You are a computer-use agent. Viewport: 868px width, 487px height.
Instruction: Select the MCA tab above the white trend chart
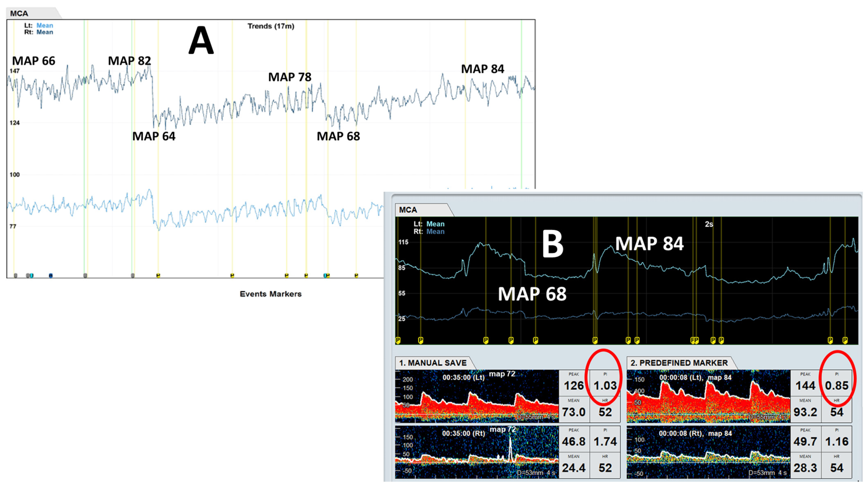coord(19,13)
